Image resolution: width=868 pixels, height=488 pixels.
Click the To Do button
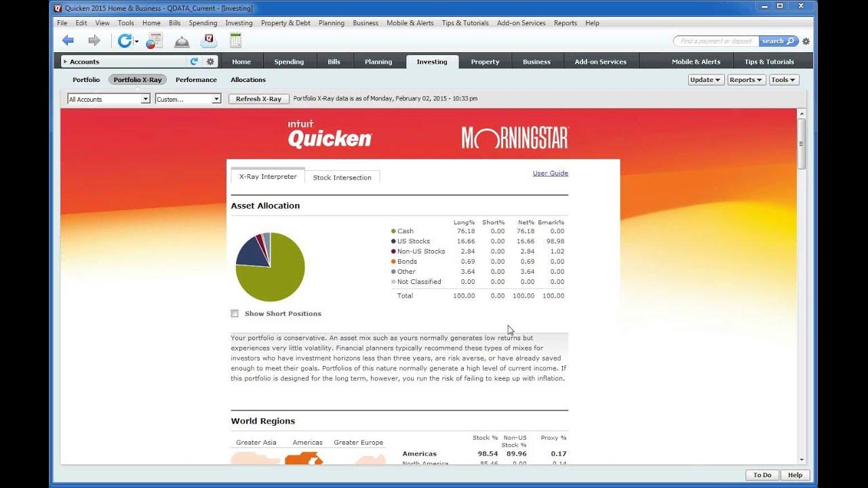[762, 475]
